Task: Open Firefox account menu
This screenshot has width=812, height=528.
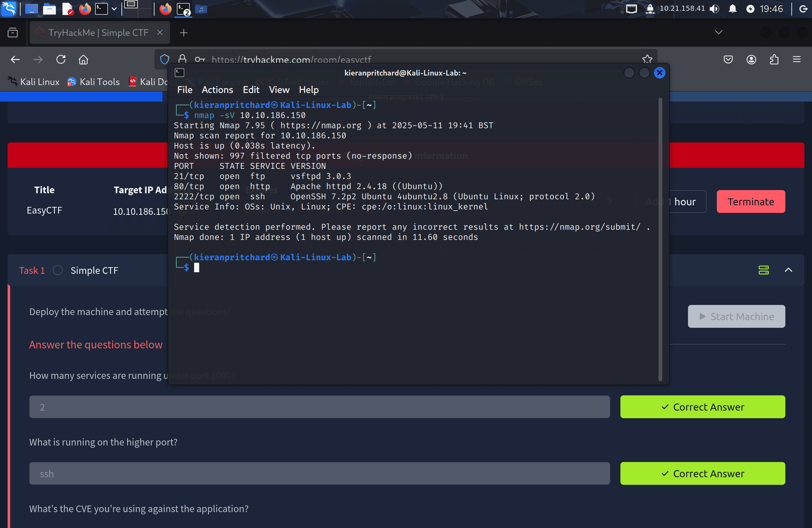Action: click(x=751, y=60)
